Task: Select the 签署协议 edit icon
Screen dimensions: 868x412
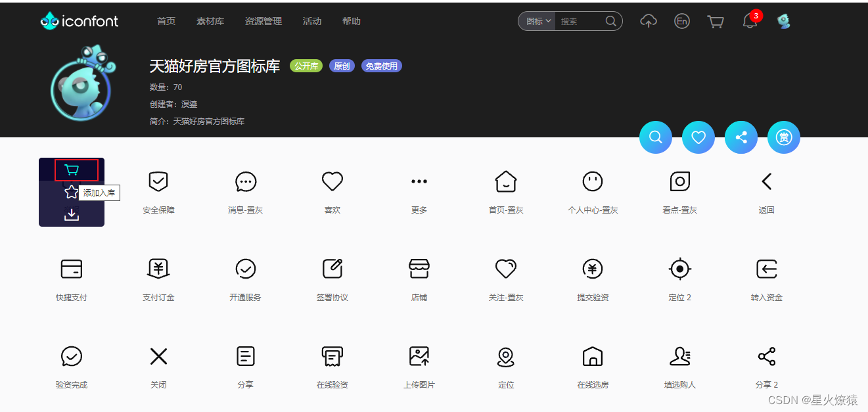Action: (332, 269)
